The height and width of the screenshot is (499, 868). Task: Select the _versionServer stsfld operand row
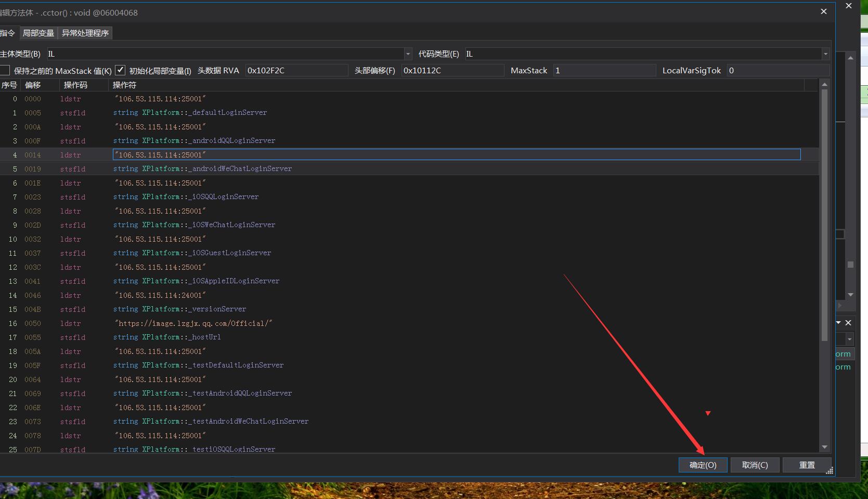(x=179, y=309)
